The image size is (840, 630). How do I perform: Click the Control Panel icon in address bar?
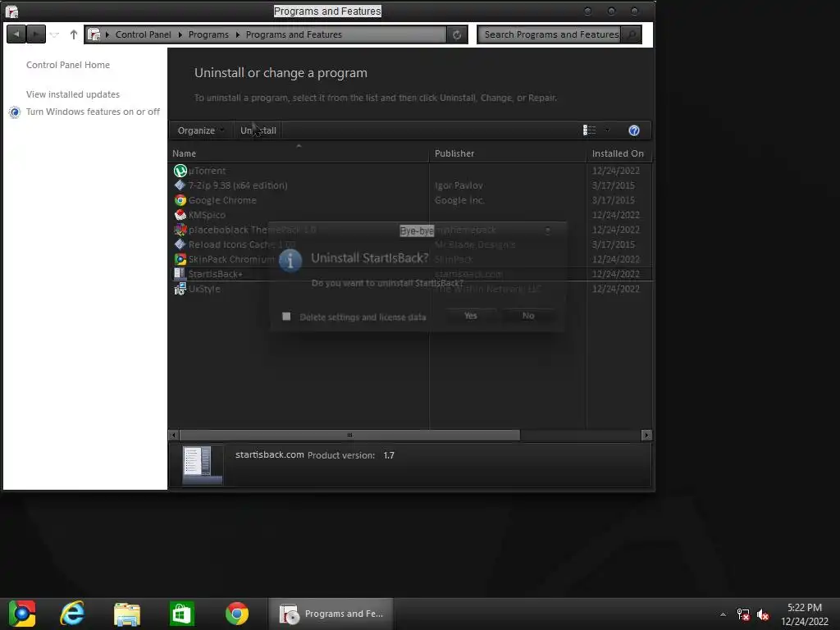tap(94, 34)
